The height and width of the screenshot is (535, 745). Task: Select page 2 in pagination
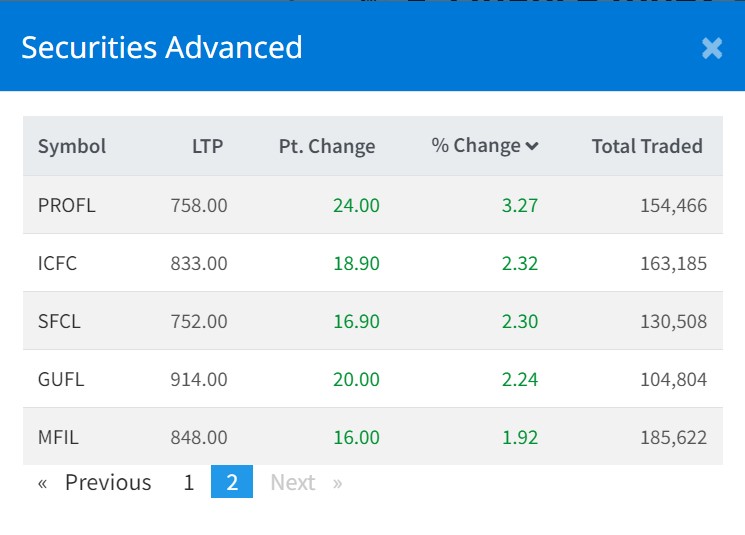[231, 483]
